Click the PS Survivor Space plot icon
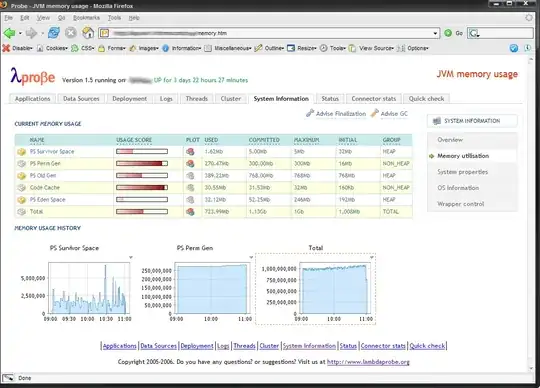The image size is (540, 388). click(x=190, y=151)
